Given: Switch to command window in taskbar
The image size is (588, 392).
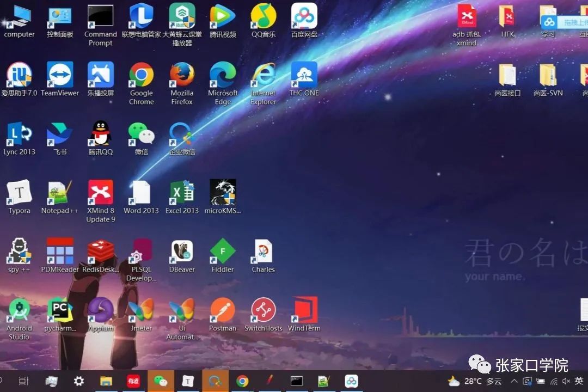Looking at the screenshot, I should click(x=297, y=381).
